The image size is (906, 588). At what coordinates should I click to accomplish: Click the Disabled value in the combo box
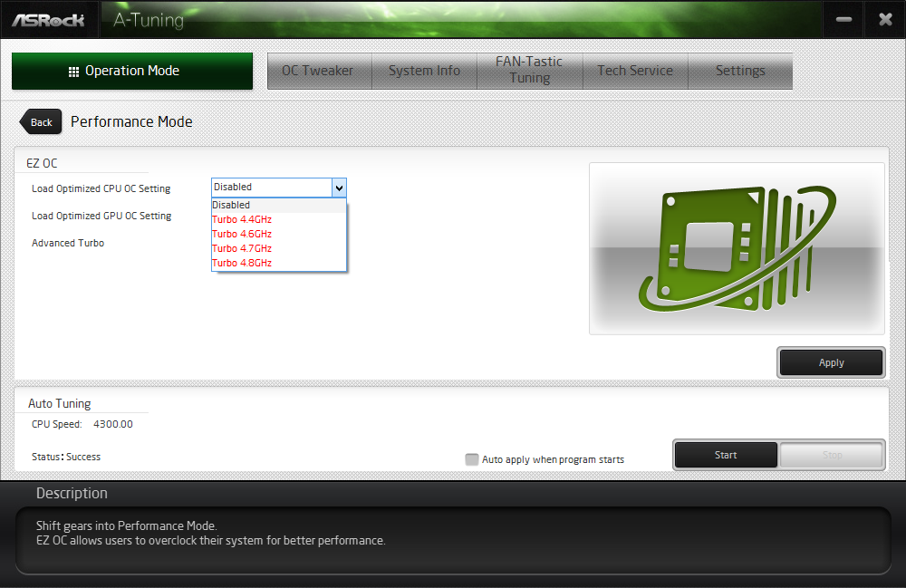233,187
